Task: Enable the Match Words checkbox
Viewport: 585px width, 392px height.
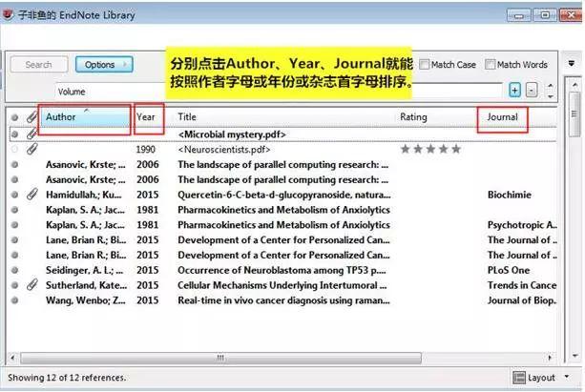Action: [490, 64]
